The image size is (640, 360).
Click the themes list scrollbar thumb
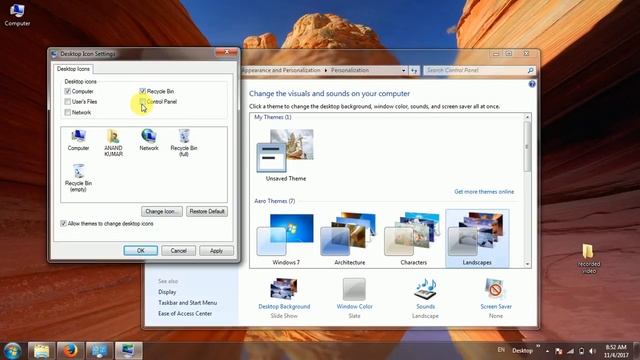[x=527, y=146]
